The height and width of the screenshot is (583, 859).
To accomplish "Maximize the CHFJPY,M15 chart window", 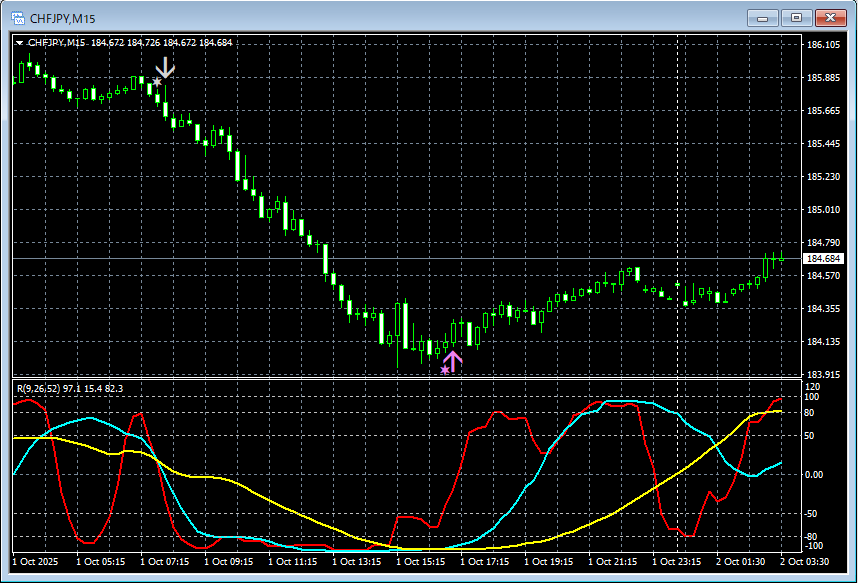I will pyautogui.click(x=796, y=17).
